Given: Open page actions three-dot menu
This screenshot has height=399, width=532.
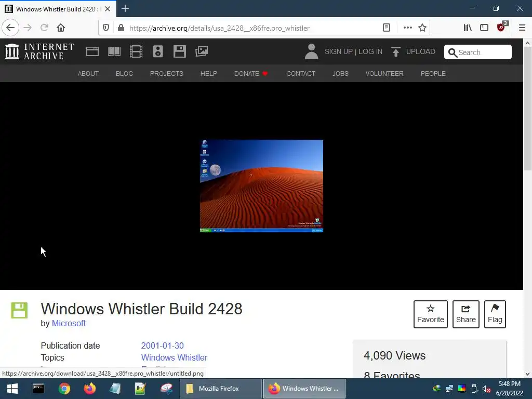Looking at the screenshot, I should pyautogui.click(x=407, y=28).
